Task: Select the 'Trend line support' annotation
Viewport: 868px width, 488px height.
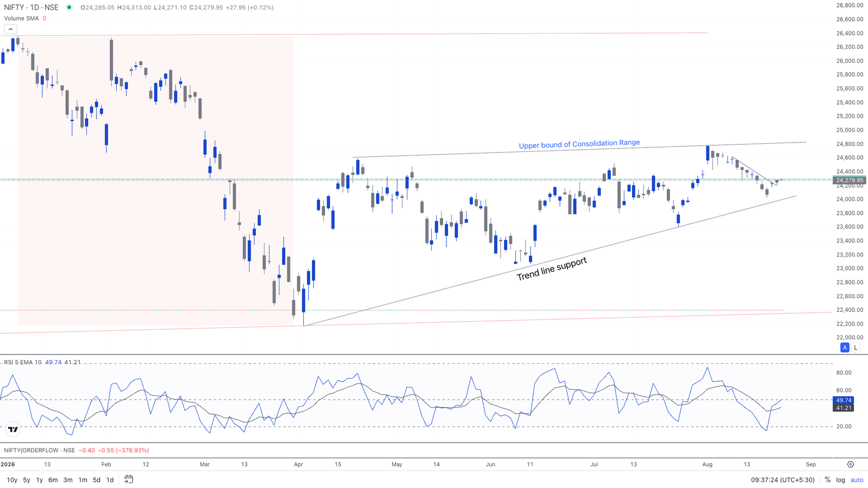Action: point(552,269)
